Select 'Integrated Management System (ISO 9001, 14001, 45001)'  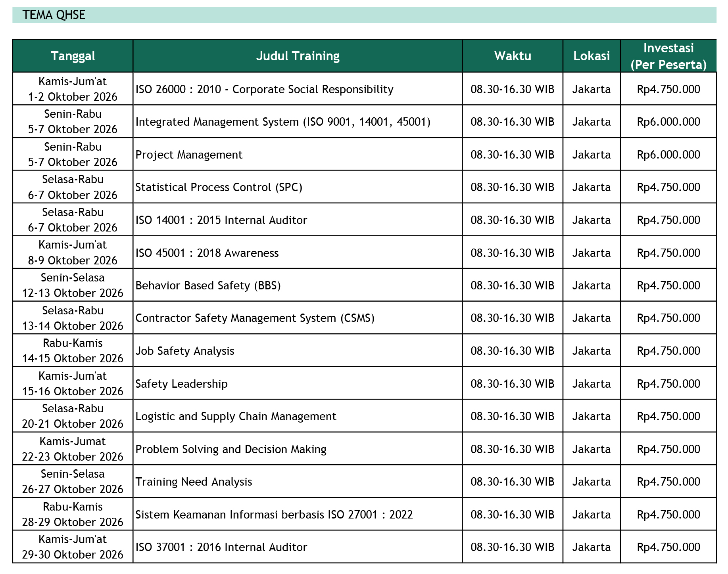[283, 122]
